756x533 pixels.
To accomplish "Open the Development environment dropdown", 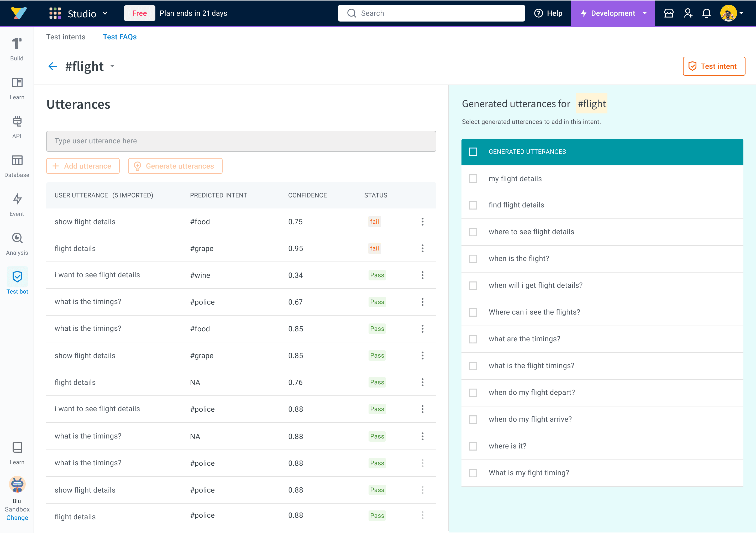I will tap(613, 13).
